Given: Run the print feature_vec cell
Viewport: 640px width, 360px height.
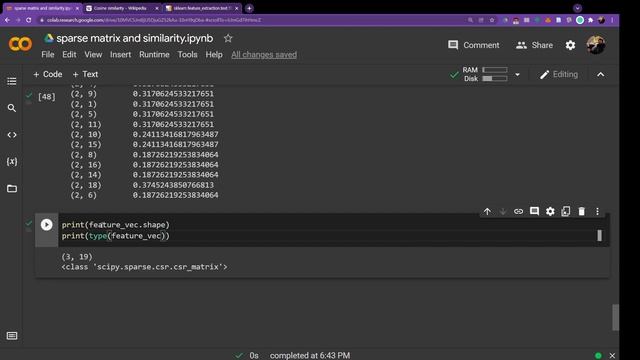Looking at the screenshot, I should (47, 224).
